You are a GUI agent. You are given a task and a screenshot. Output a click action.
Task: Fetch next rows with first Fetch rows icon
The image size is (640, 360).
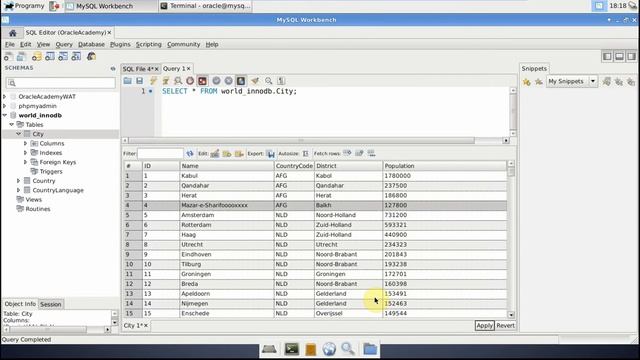point(347,153)
